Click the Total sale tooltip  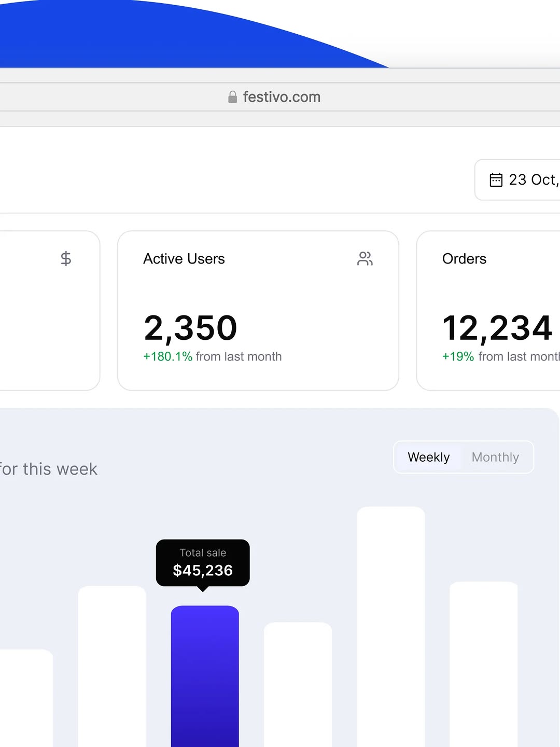point(203,563)
